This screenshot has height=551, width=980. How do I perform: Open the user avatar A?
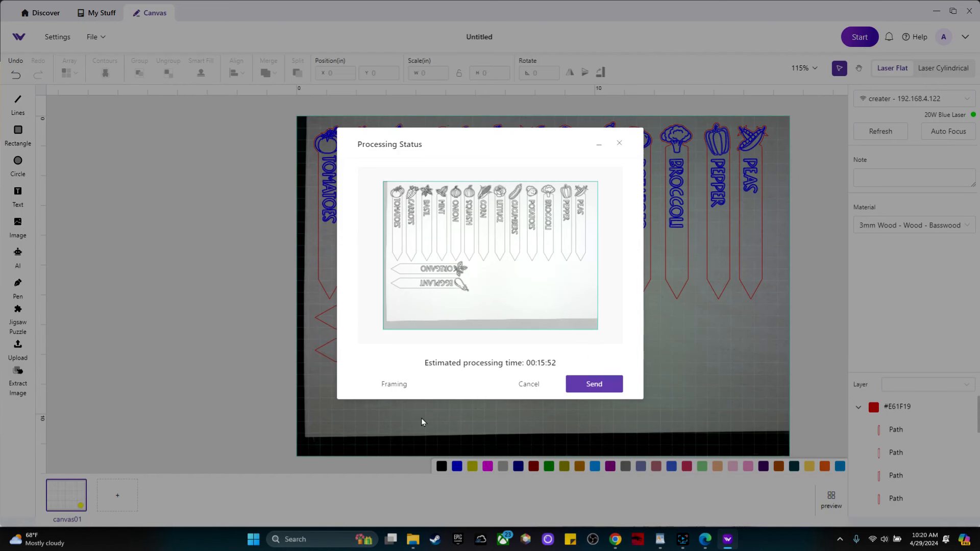pos(944,37)
